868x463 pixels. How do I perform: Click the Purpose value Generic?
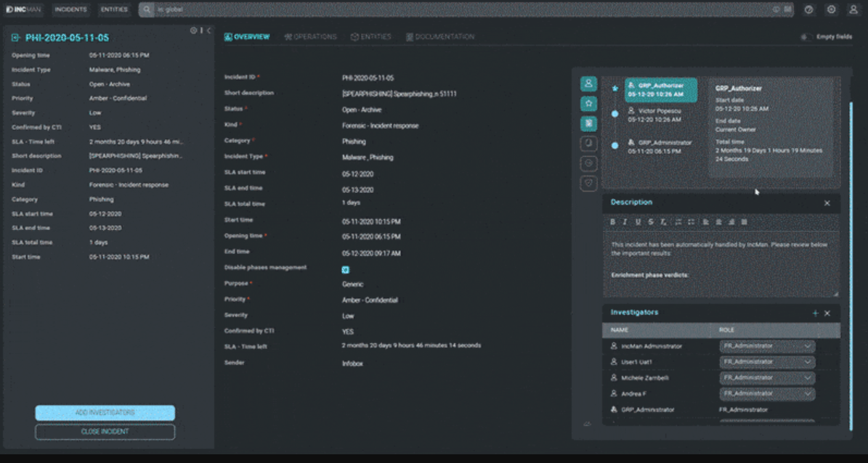(x=352, y=284)
